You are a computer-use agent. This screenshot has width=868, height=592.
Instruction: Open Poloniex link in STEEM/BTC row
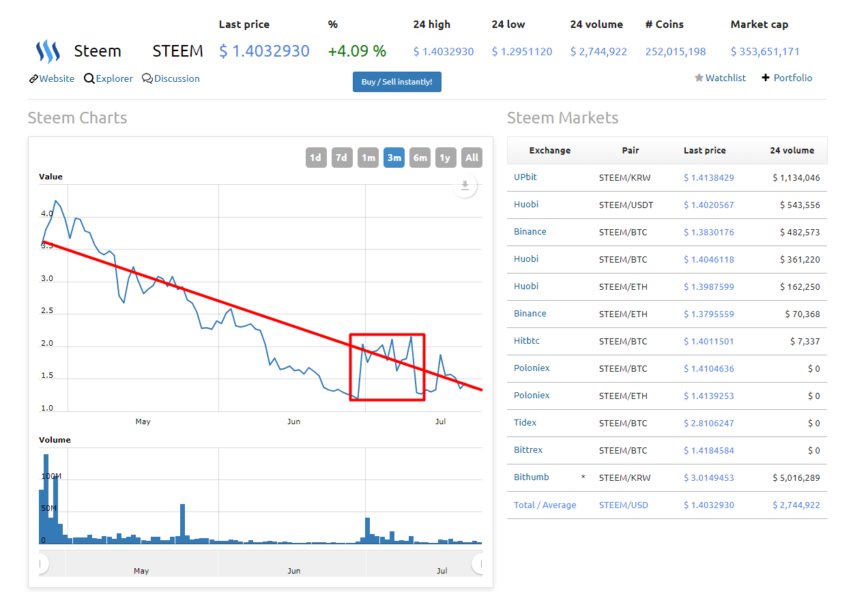pyautogui.click(x=532, y=368)
